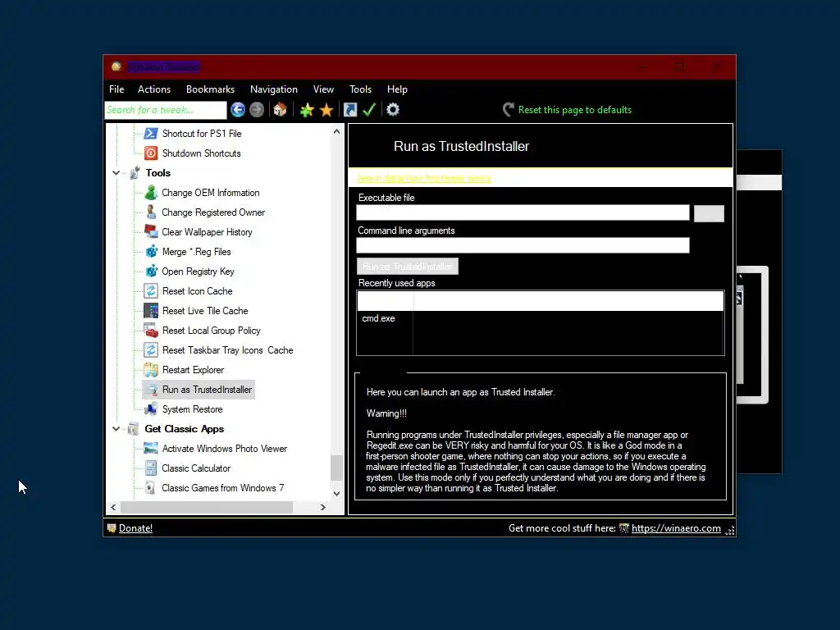The height and width of the screenshot is (630, 840).
Task: Click the Classic Calculator icon
Action: coord(151,468)
